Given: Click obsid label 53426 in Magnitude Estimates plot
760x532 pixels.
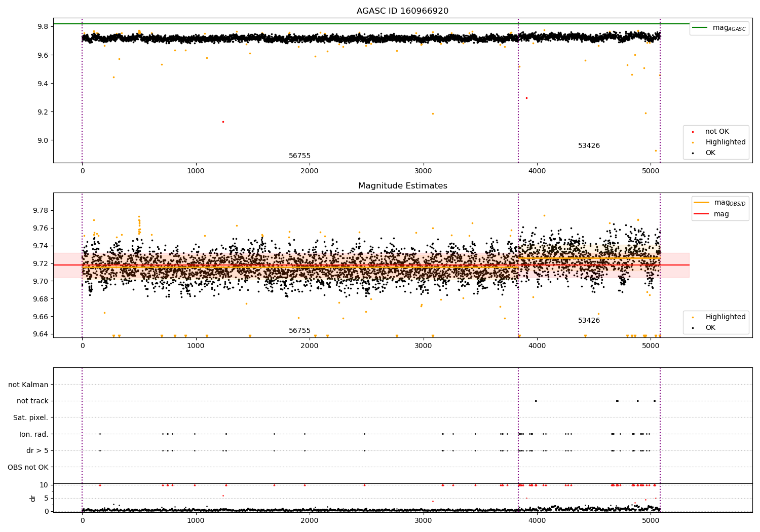Looking at the screenshot, I should tap(589, 320).
